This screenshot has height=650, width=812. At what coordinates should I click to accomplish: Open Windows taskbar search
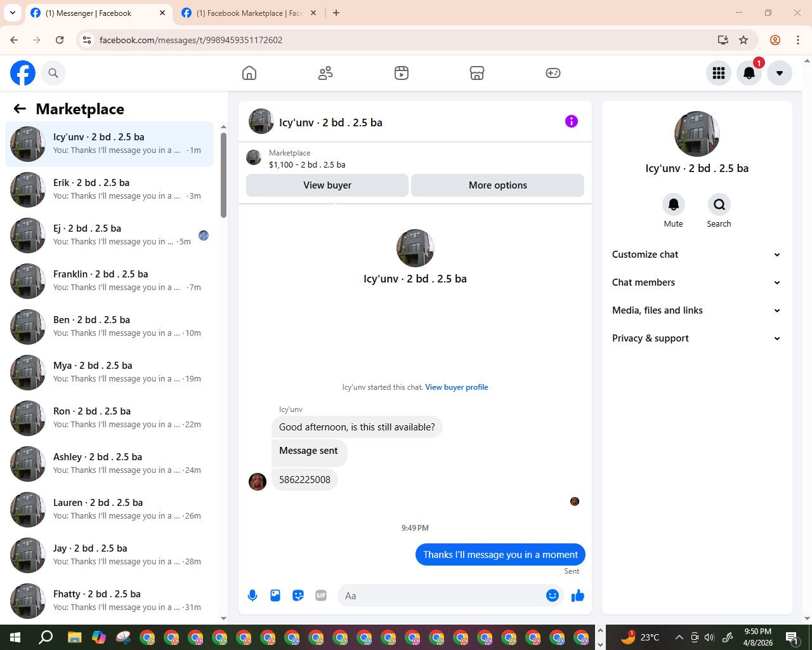(46, 637)
